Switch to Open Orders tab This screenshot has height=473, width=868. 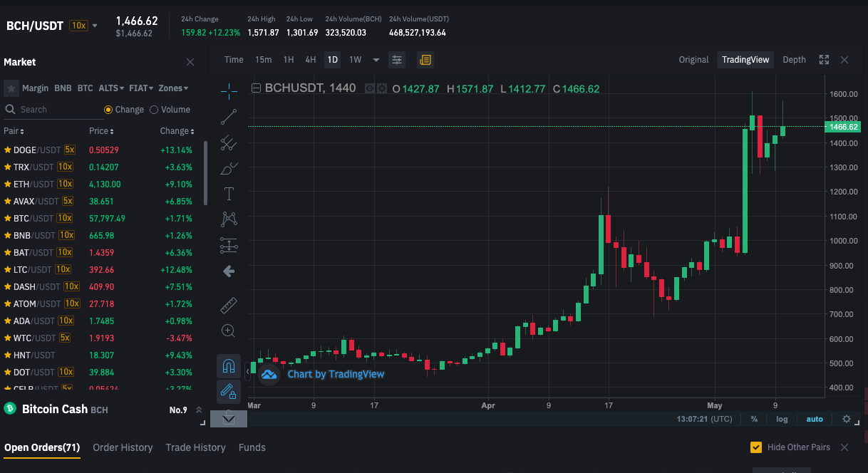tap(42, 447)
